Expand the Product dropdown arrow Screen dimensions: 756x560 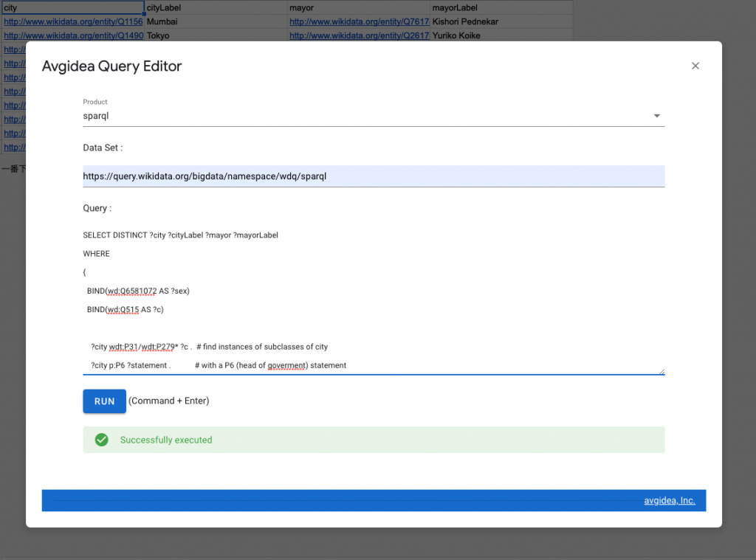(656, 116)
